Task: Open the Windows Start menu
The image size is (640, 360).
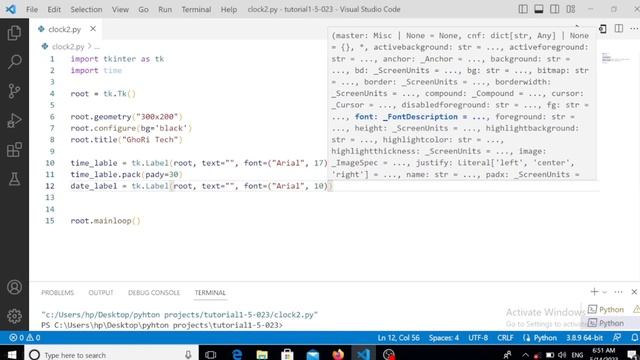Action: [12, 354]
